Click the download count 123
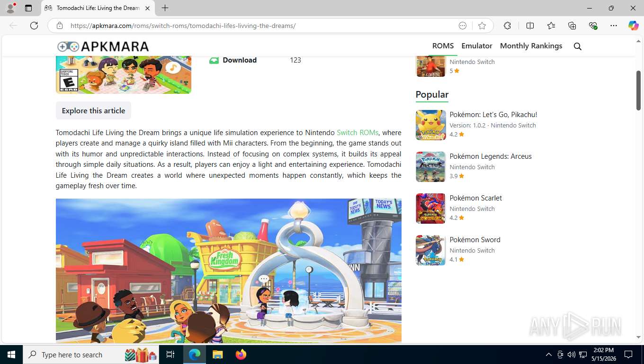644x364 pixels. [295, 60]
